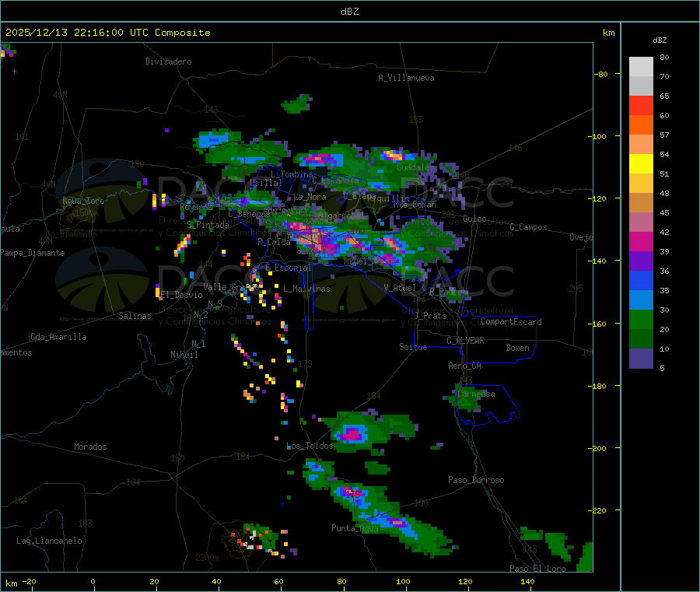
Task: Select the bright green 20-30 dBZ legend band
Action: click(x=641, y=319)
